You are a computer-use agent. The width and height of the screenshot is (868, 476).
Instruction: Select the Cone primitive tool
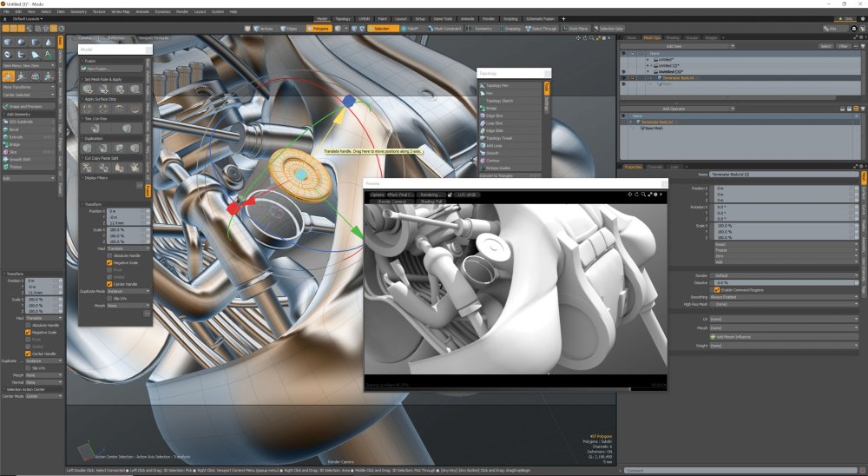48,42
